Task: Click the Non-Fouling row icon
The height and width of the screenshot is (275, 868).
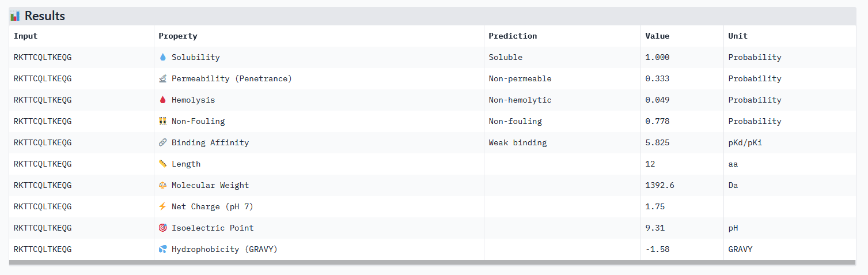Action: point(163,121)
